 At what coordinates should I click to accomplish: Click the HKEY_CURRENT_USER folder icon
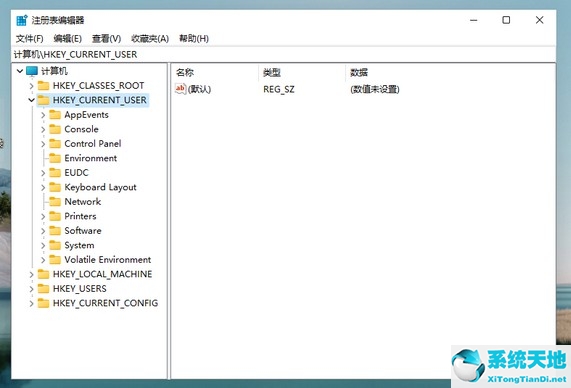[43, 100]
